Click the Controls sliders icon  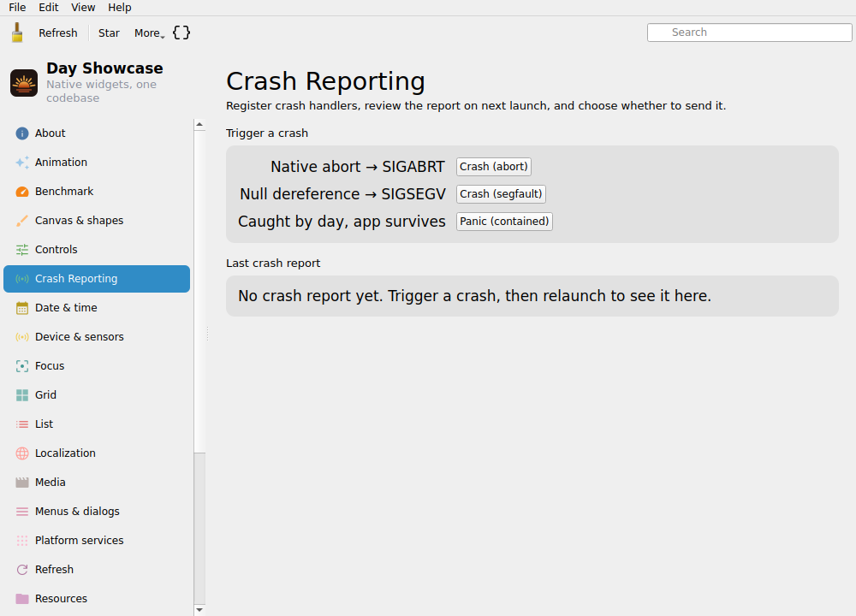pyautogui.click(x=22, y=249)
